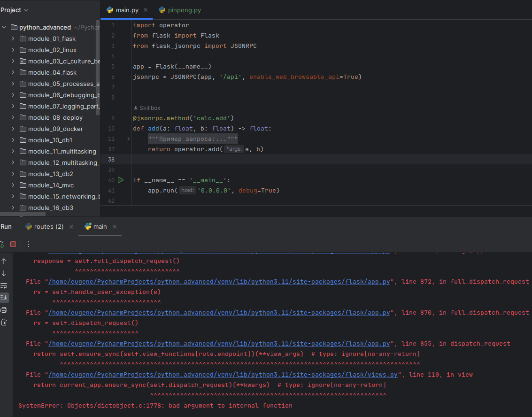Click the Skillbox author annotation
This screenshot has width=532, height=417.
point(147,108)
